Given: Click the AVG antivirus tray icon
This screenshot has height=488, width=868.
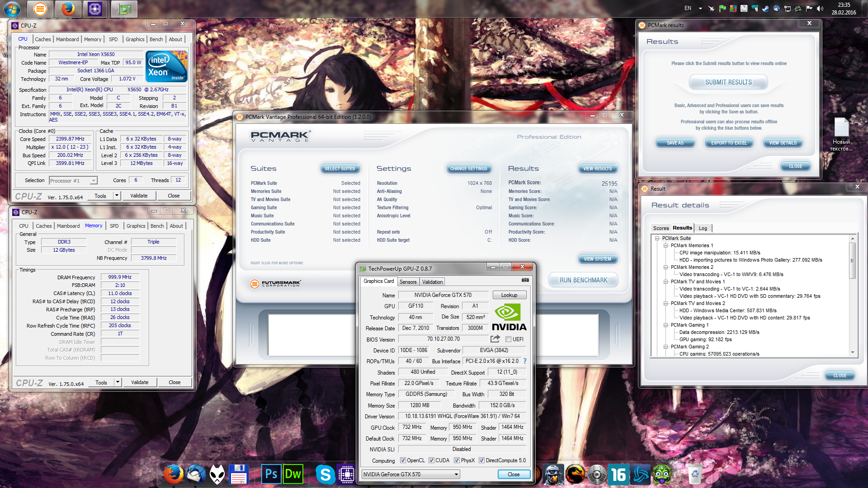Looking at the screenshot, I should pyautogui.click(x=733, y=9).
